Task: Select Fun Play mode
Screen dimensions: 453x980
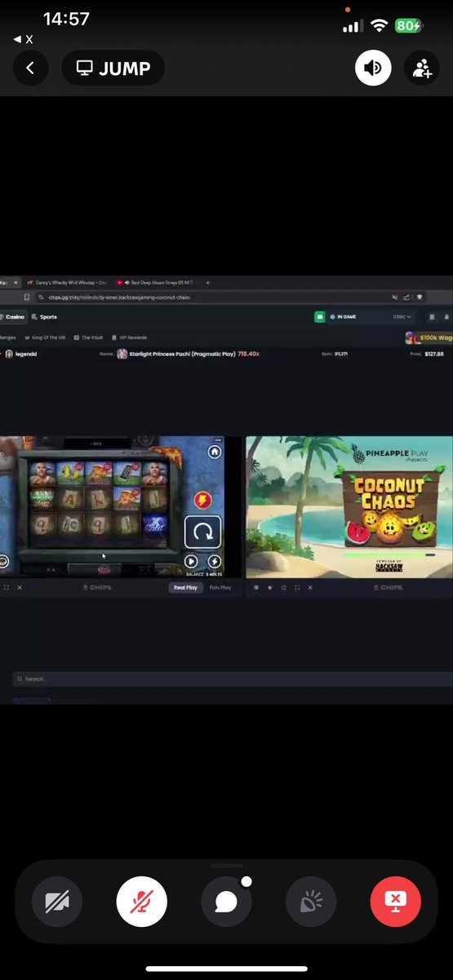Action: click(x=220, y=587)
